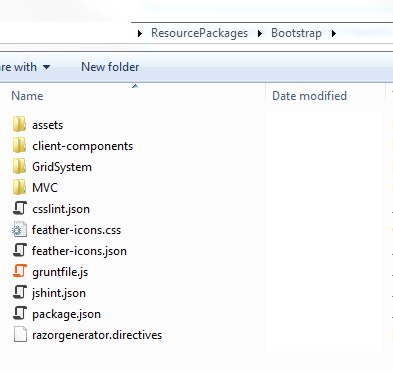Select the GridSystem folder icon
Viewport: 393px width, 372px height.
pyautogui.click(x=19, y=166)
